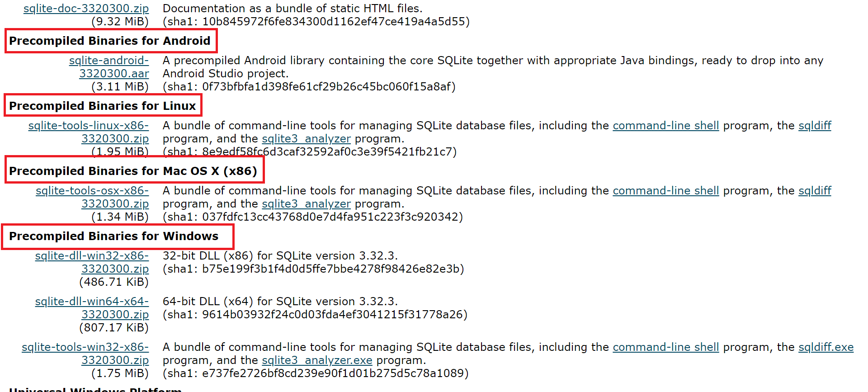The width and height of the screenshot is (868, 392).
Task: Select the Precompiled Binaries for Linux heading
Action: (103, 106)
